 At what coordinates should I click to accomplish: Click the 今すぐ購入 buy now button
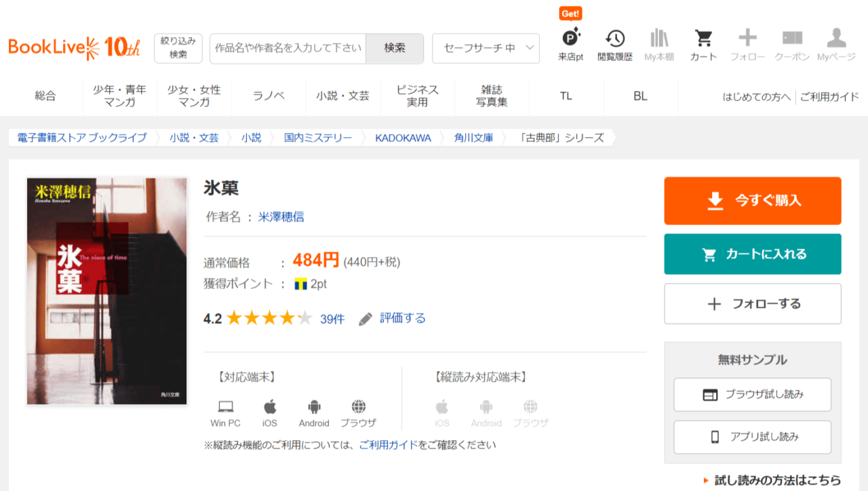(x=753, y=201)
